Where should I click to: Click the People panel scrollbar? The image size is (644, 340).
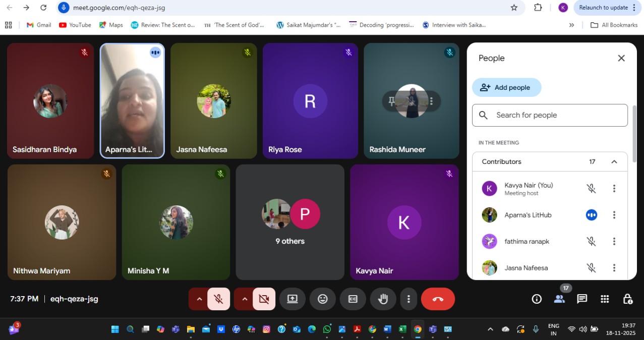click(634, 134)
